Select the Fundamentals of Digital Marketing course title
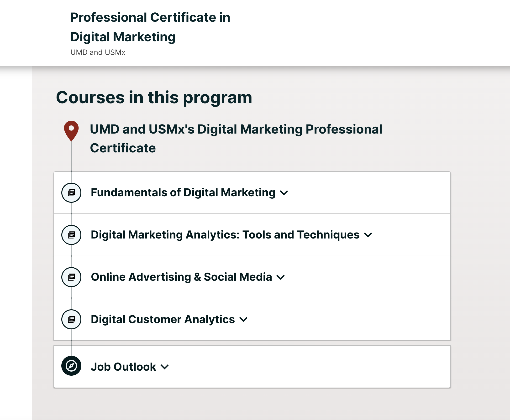 pos(183,192)
